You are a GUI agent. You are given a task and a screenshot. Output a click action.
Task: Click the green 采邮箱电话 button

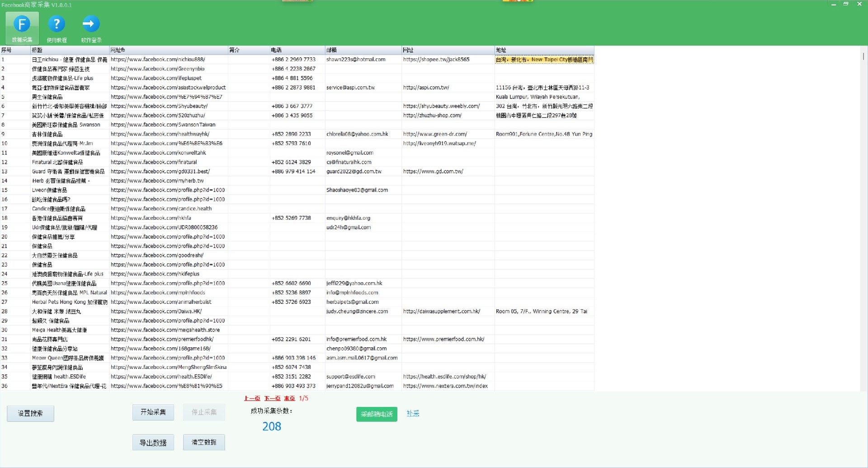click(x=377, y=414)
